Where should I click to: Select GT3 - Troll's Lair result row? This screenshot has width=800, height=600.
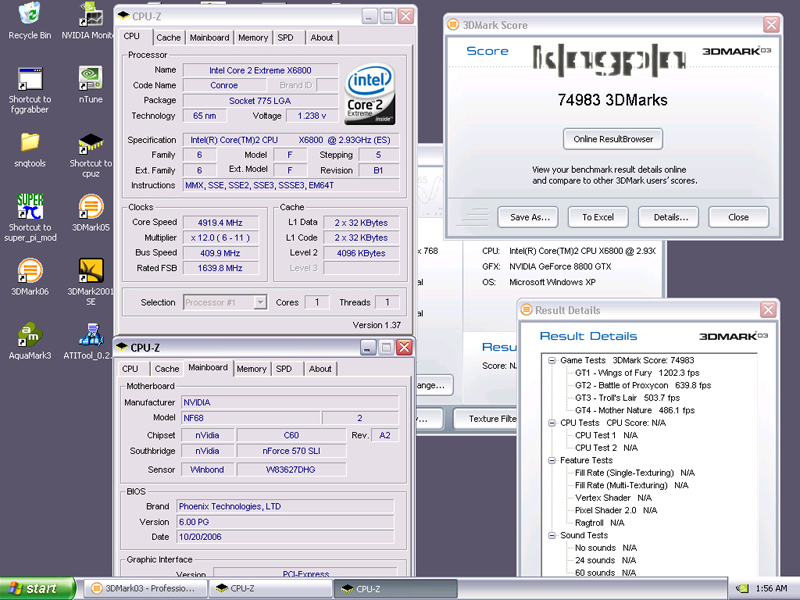point(627,398)
